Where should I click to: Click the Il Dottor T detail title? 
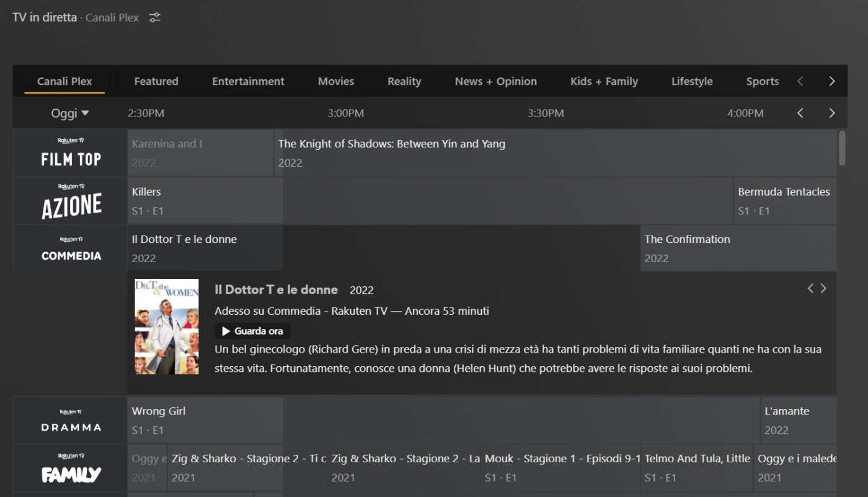click(x=276, y=289)
